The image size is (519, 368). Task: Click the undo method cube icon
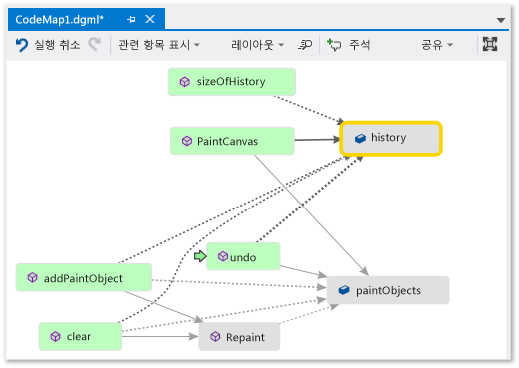click(x=223, y=256)
